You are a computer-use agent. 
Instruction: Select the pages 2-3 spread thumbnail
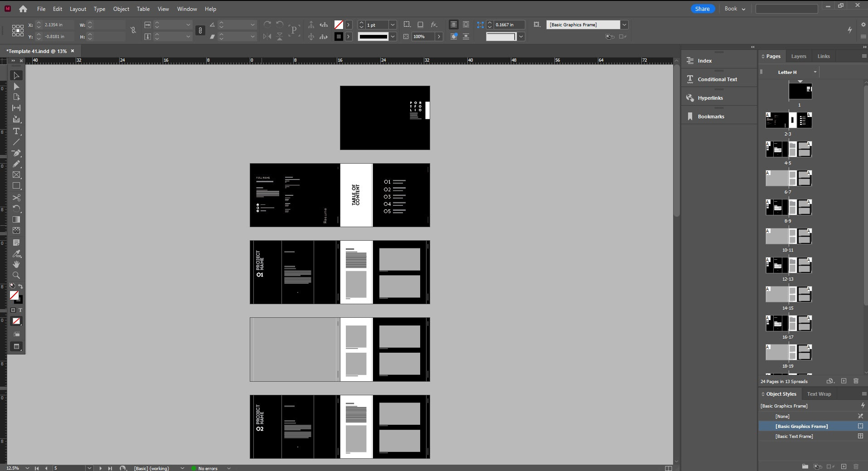[788, 121]
